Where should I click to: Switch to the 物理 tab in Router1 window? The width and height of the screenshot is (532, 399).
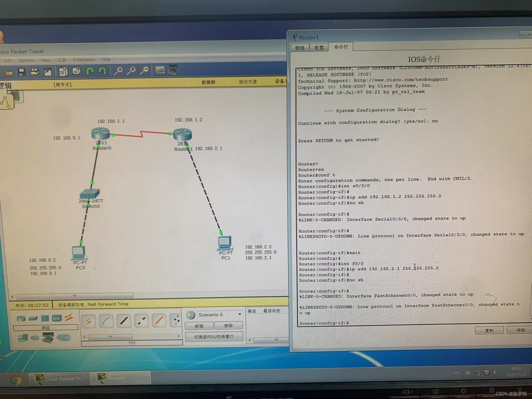pyautogui.click(x=299, y=48)
